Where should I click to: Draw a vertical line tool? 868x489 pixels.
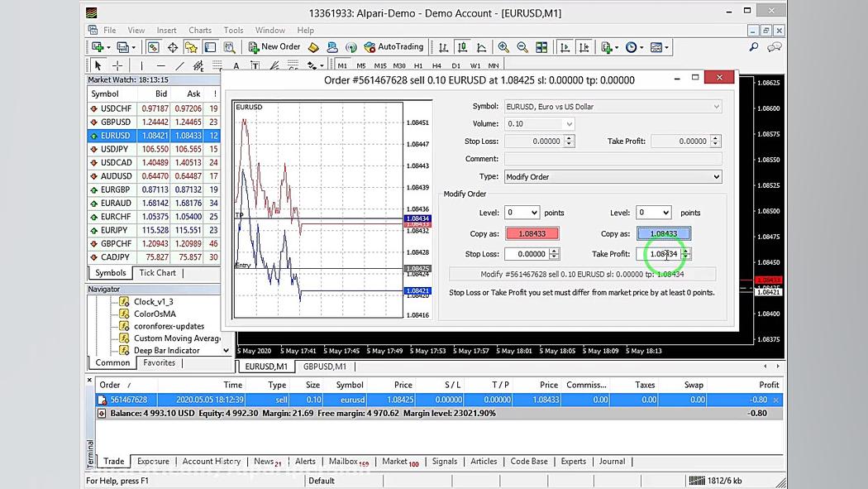[x=141, y=65]
